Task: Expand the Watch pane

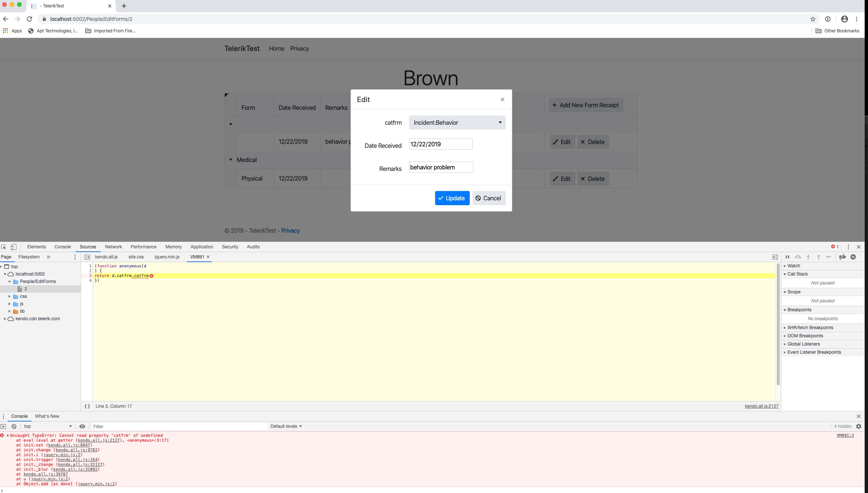Action: (794, 266)
